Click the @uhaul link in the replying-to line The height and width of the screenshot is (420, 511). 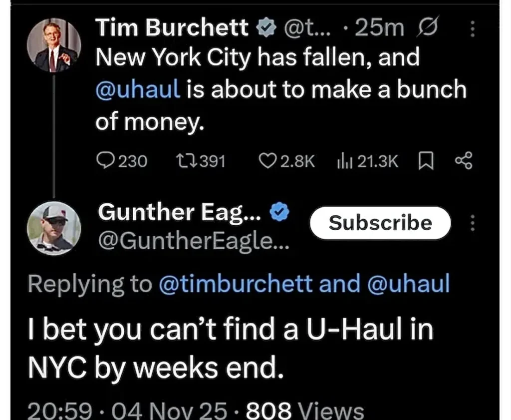click(408, 284)
